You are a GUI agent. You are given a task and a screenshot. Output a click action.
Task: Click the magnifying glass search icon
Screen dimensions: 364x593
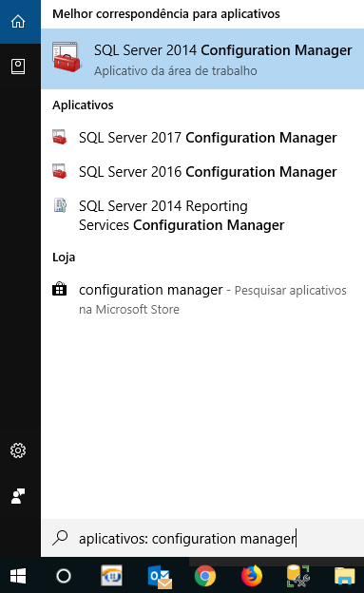pyautogui.click(x=60, y=538)
